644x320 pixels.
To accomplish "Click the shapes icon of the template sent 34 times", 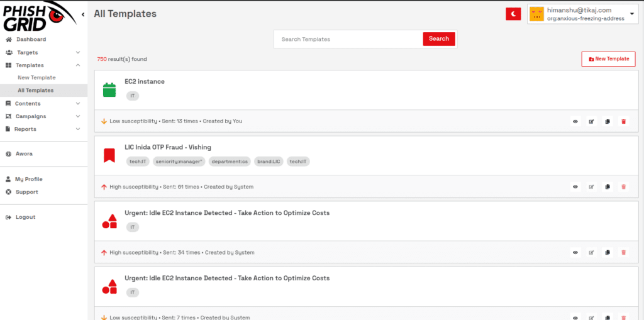I will click(109, 221).
